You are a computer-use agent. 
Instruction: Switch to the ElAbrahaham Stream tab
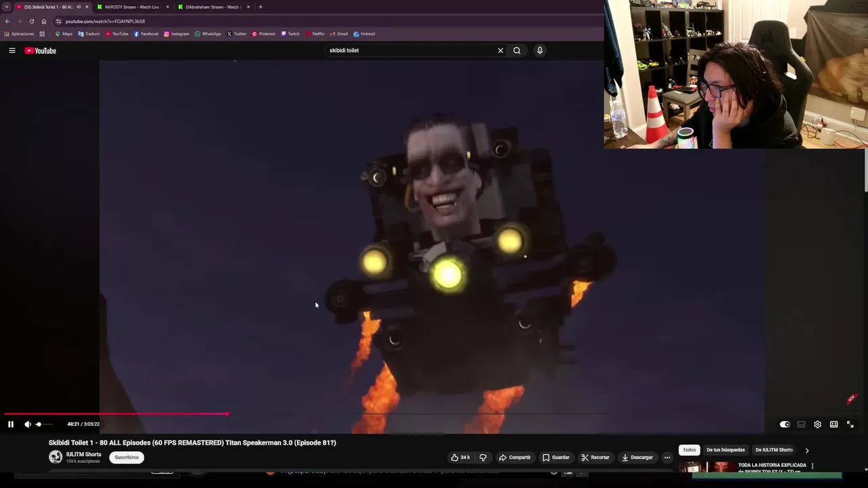213,7
